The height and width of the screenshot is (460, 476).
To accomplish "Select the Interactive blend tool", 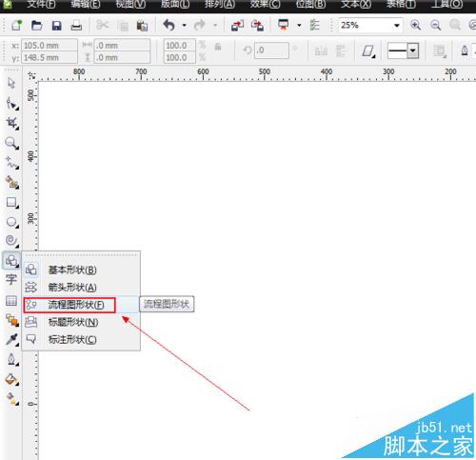I will coord(12,320).
